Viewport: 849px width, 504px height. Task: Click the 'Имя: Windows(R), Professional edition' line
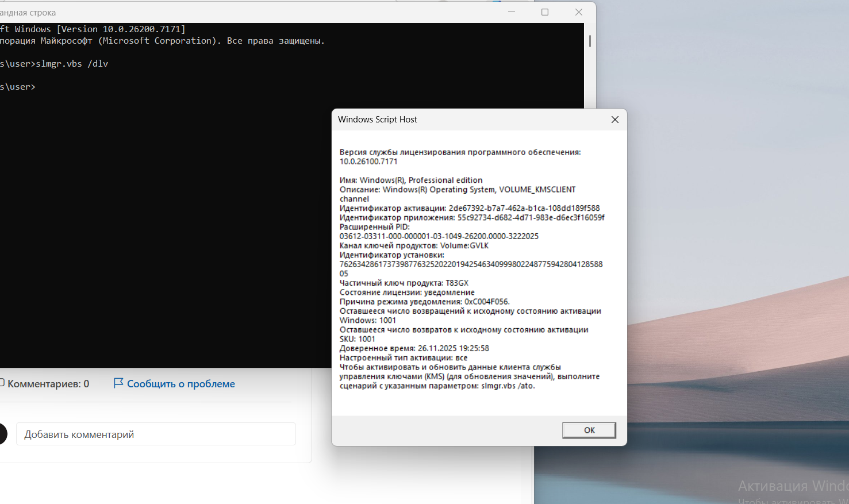(x=411, y=180)
